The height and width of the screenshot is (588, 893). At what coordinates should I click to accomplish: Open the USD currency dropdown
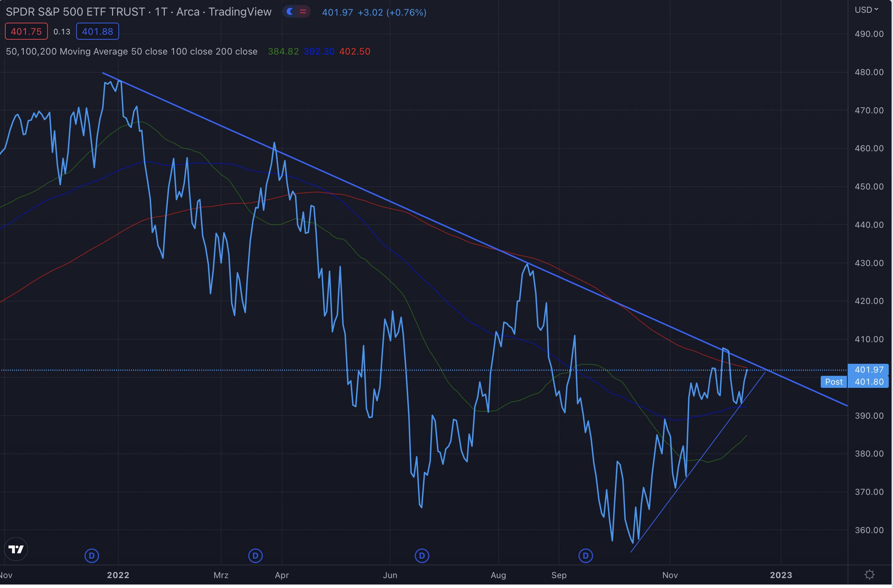tap(866, 10)
